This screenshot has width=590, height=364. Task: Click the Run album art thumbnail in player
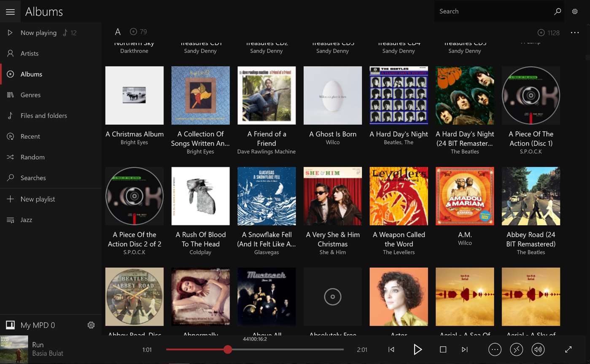[14, 349]
